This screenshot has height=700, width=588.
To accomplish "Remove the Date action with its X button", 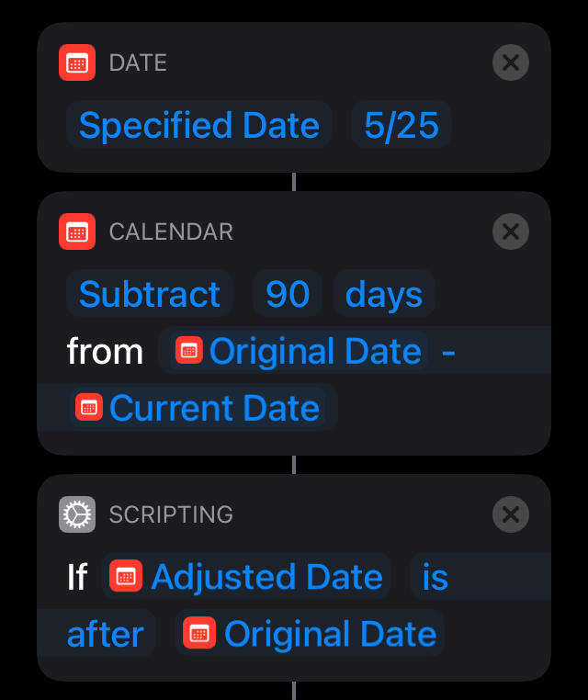I will click(x=510, y=62).
